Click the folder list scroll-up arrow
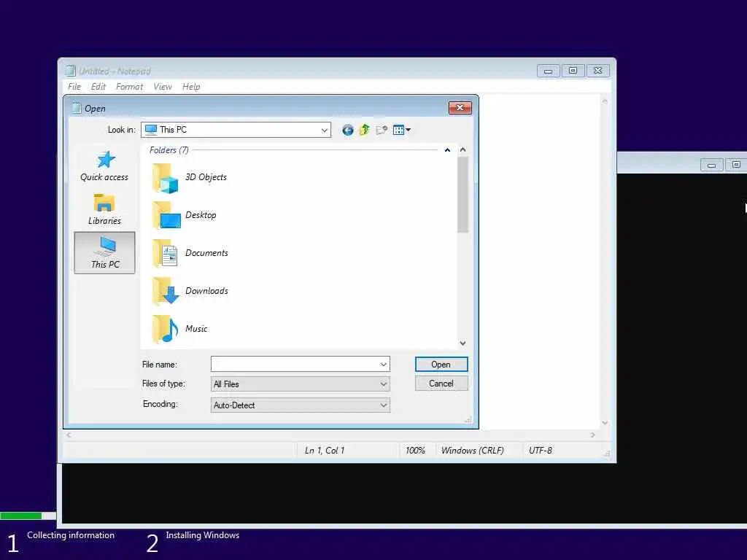This screenshot has height=560, width=747. click(x=462, y=149)
